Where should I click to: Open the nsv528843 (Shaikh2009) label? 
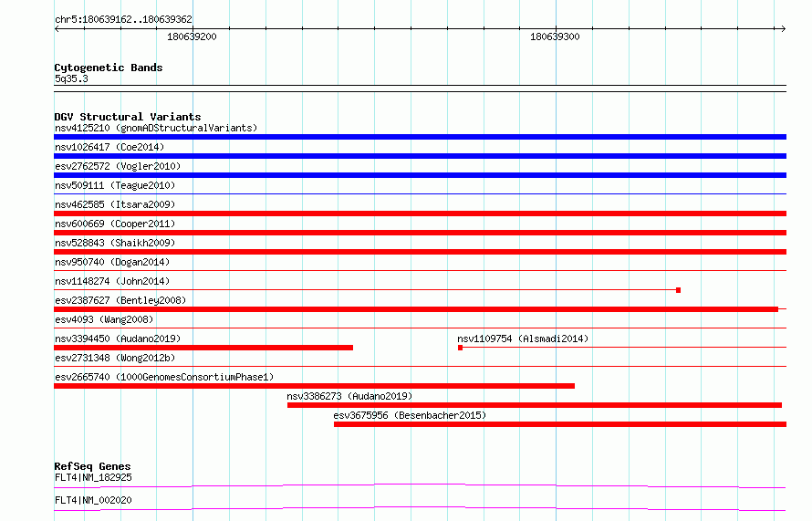115,243
